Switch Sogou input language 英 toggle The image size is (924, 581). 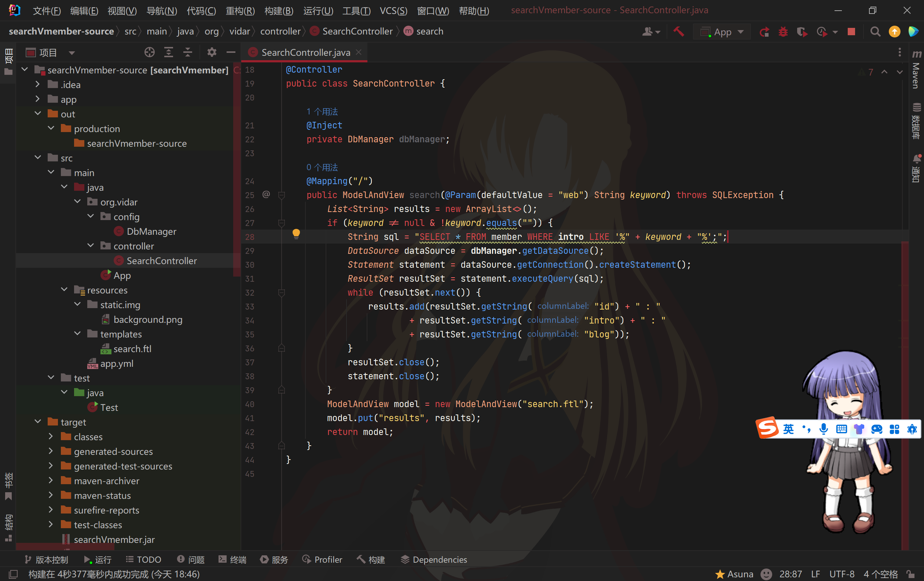point(788,429)
